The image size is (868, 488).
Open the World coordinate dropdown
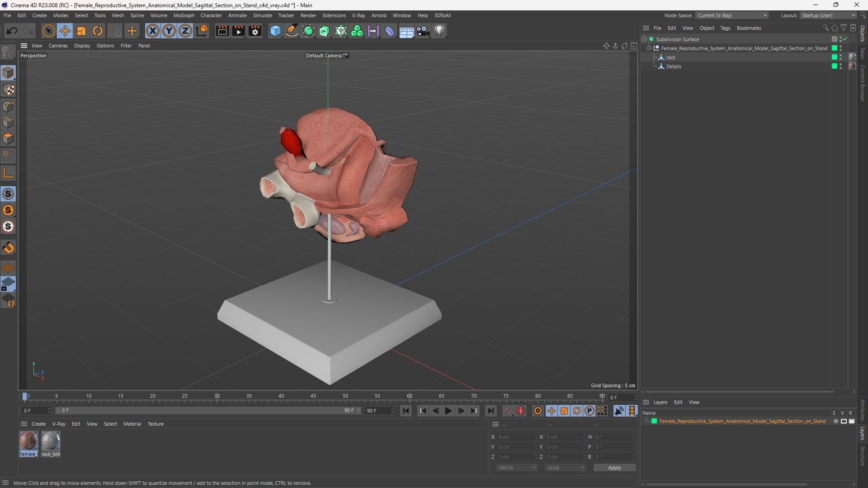coord(517,468)
